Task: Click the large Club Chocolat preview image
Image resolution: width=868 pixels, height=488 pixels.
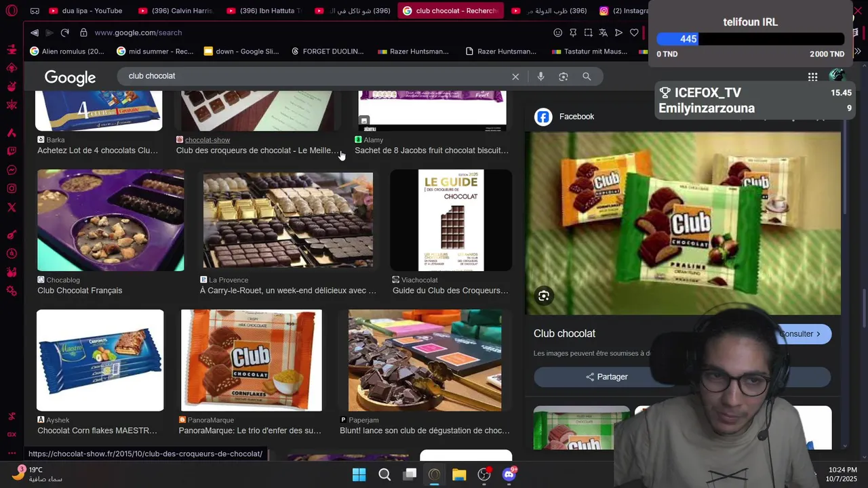Action: pos(683,223)
